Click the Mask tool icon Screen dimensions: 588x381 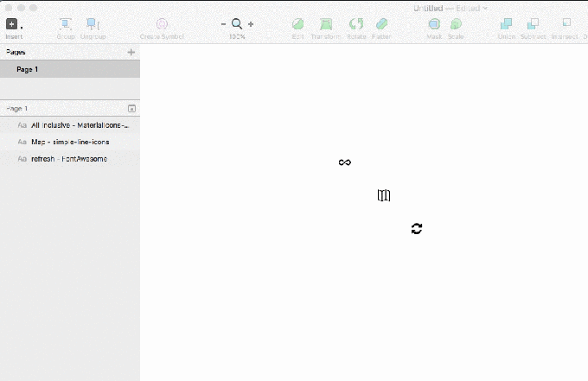[434, 24]
